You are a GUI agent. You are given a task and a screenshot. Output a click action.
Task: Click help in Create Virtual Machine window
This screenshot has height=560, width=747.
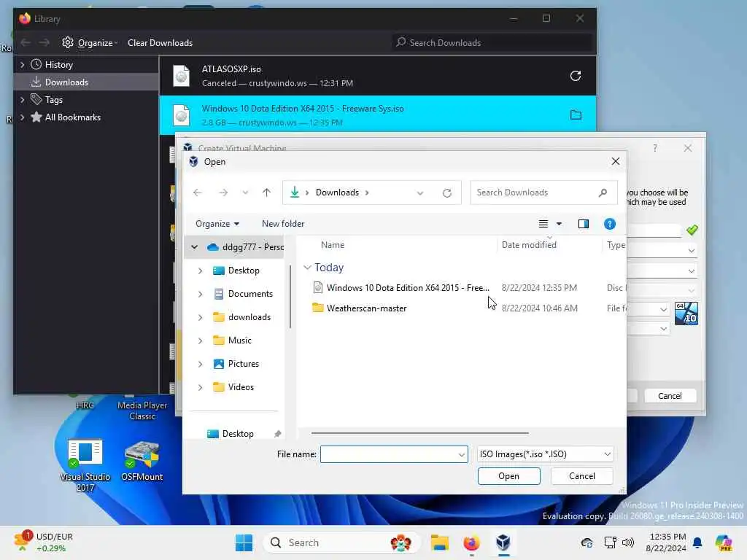click(x=655, y=148)
